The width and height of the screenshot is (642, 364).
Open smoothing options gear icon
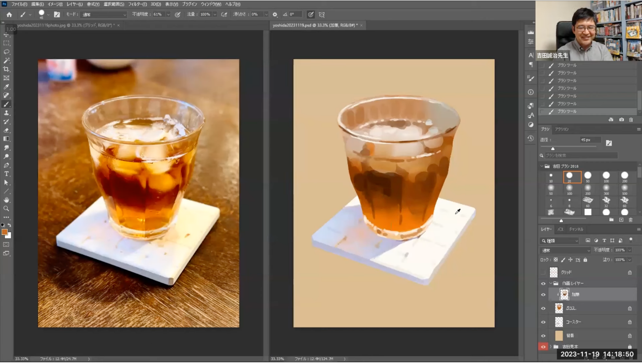coord(275,14)
